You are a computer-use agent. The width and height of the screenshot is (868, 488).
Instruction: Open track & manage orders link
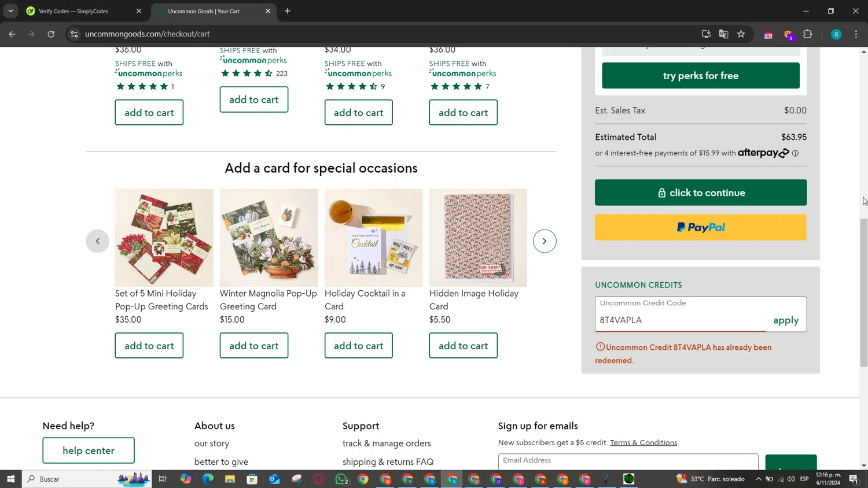pyautogui.click(x=387, y=443)
